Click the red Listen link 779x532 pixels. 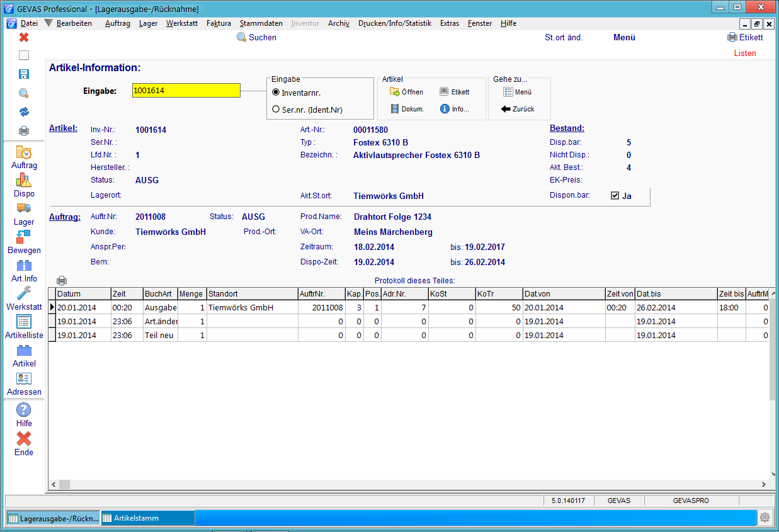[x=745, y=54]
